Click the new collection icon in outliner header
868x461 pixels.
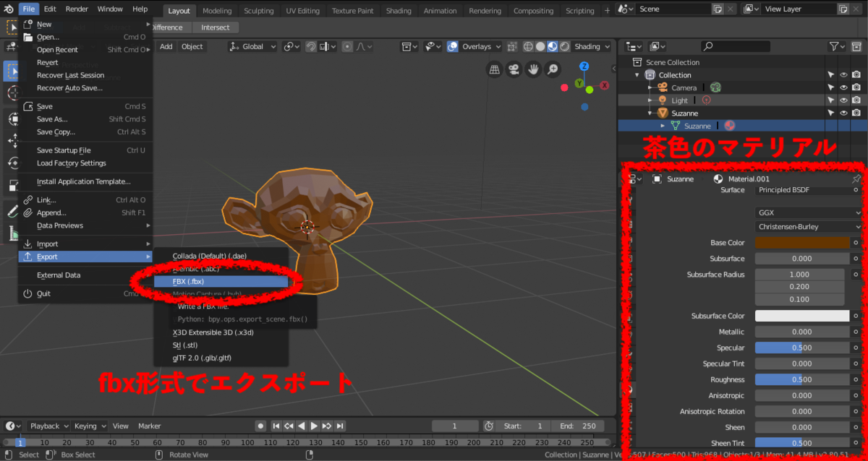(856, 46)
